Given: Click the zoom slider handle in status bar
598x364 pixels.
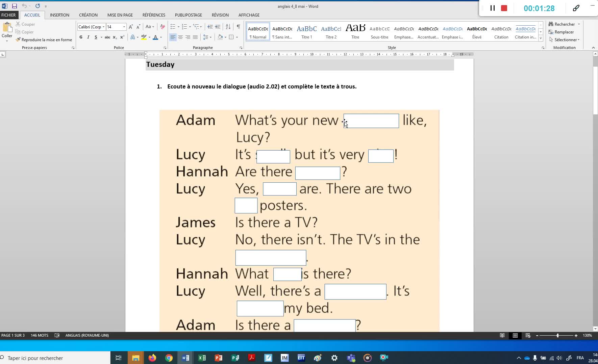Looking at the screenshot, I should pos(557,335).
